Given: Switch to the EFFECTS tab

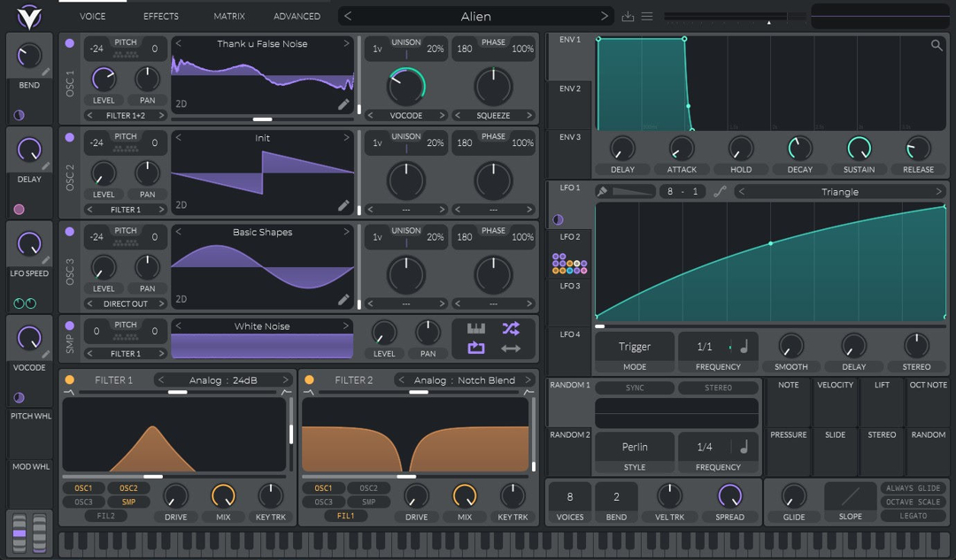Looking at the screenshot, I should [160, 15].
